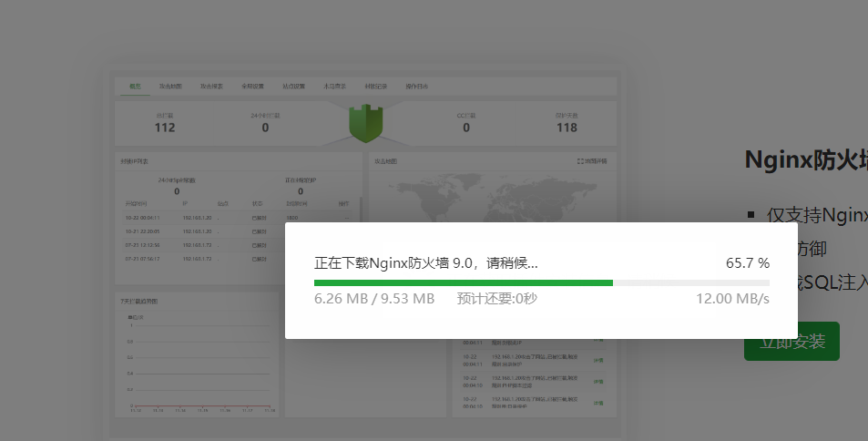
Task: Open the 木马查杀 tab
Action: tap(334, 87)
